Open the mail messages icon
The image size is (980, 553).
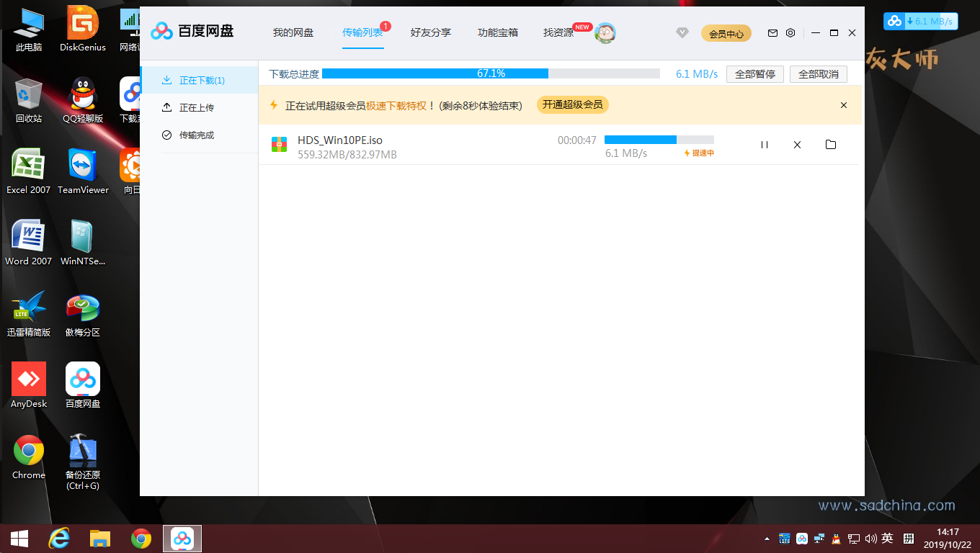pos(772,33)
